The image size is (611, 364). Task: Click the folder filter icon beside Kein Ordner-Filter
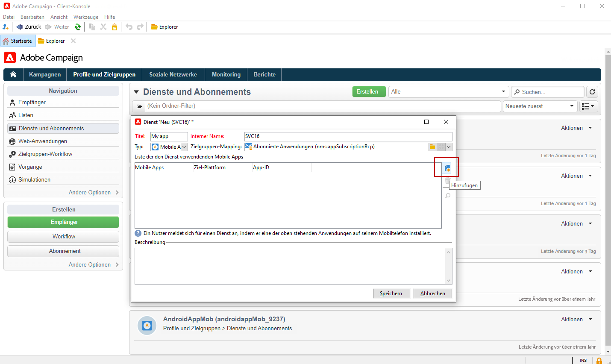click(x=139, y=106)
